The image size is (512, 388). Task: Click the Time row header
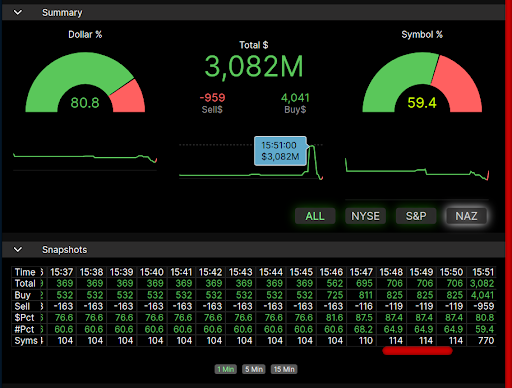25,272
